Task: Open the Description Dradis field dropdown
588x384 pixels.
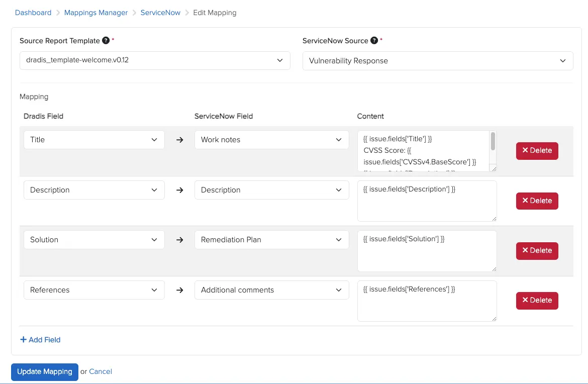Action: 94,190
